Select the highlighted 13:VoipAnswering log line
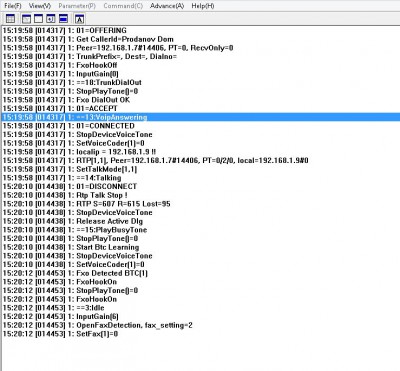 [x=201, y=117]
